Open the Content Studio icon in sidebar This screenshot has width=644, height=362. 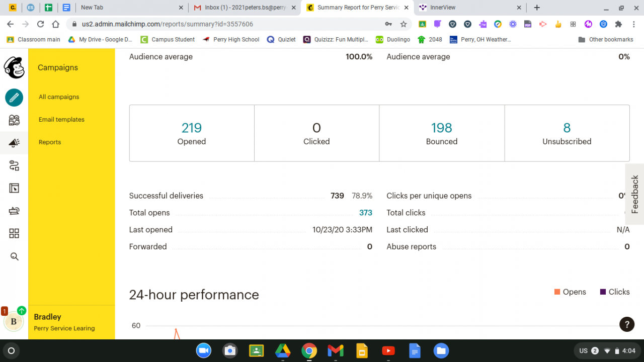click(14, 211)
